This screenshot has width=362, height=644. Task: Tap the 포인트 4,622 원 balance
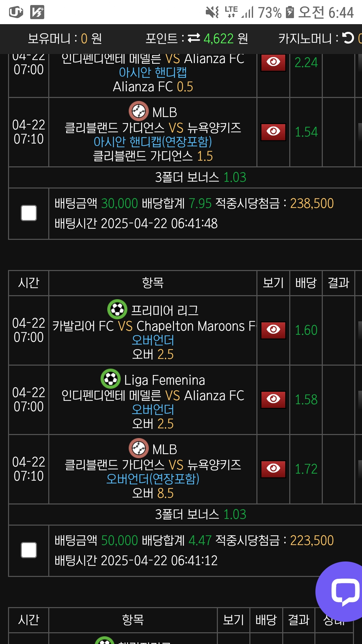[x=197, y=39]
